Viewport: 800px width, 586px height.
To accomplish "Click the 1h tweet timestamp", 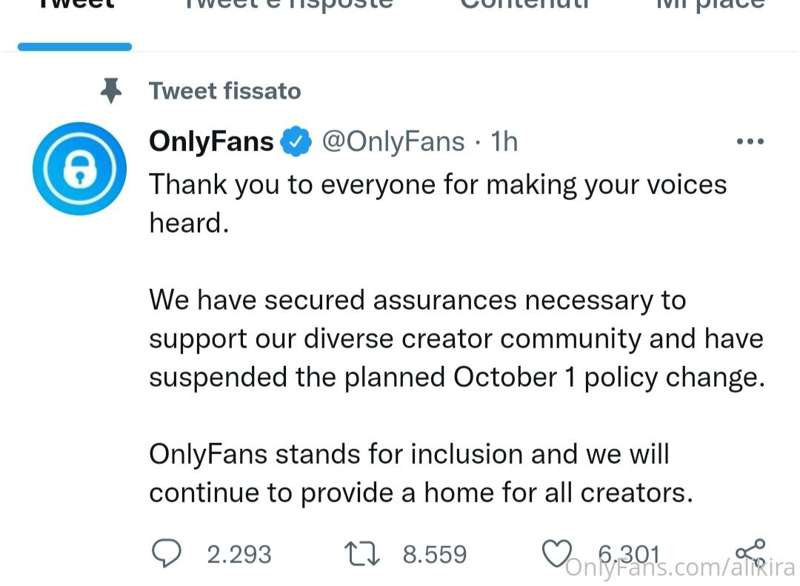I will point(504,142).
